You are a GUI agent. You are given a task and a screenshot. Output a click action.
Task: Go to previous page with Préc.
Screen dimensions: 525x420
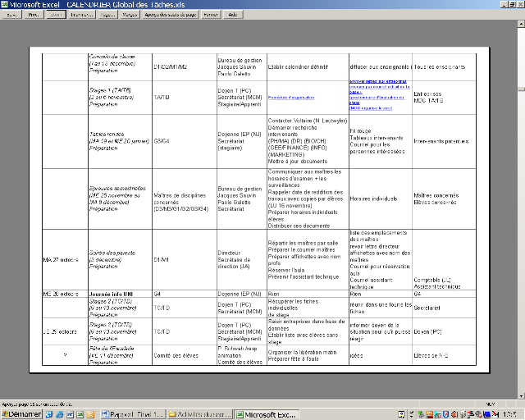coord(34,15)
